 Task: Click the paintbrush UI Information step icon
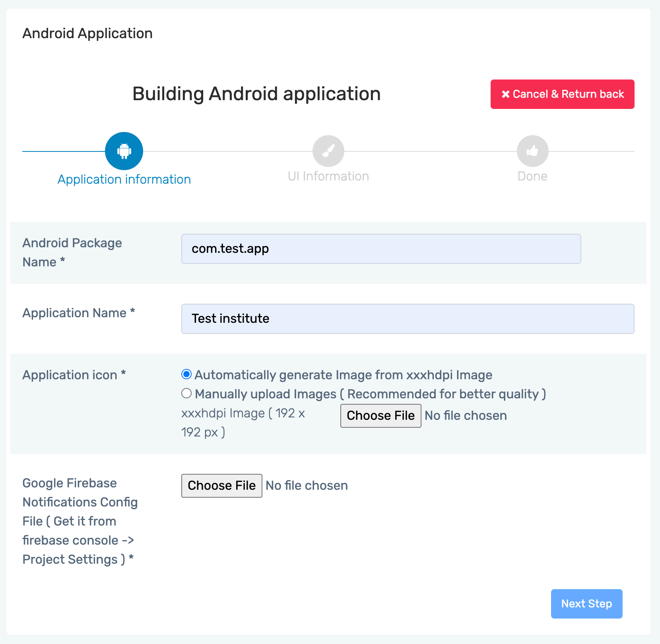point(328,151)
